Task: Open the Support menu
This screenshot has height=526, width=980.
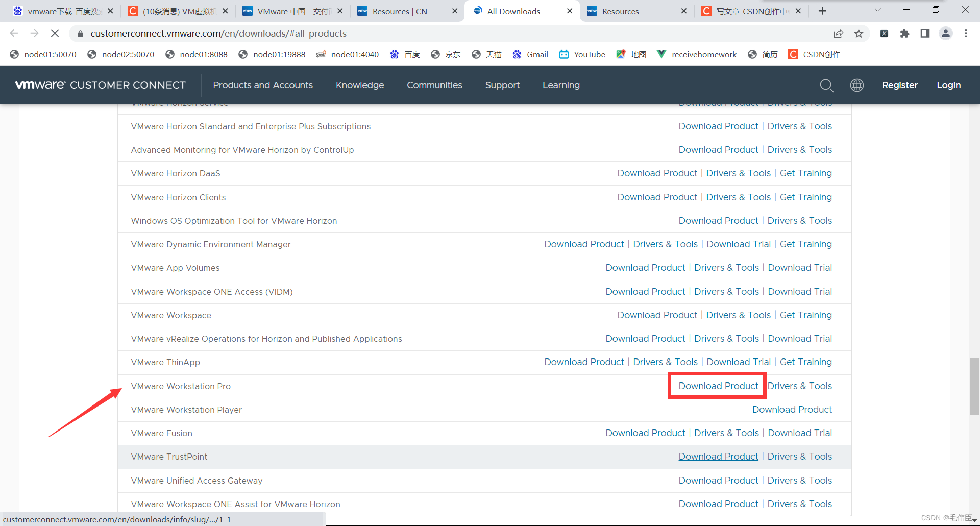Action: click(502, 85)
